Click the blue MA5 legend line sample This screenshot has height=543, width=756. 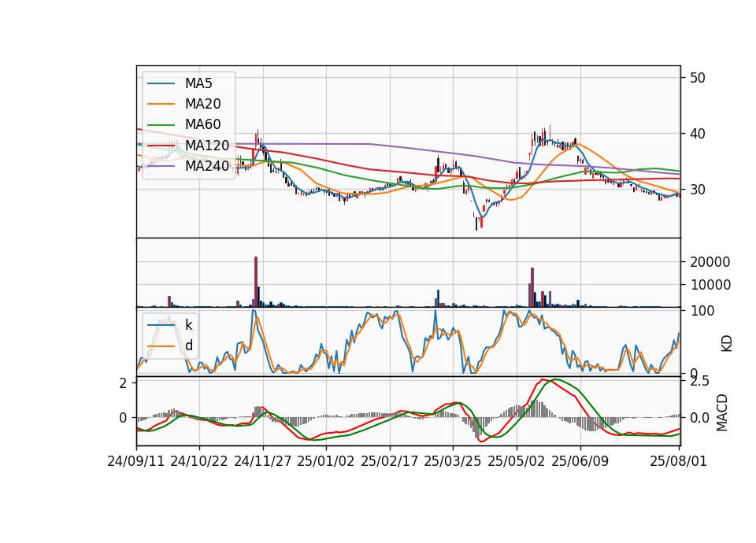(161, 84)
